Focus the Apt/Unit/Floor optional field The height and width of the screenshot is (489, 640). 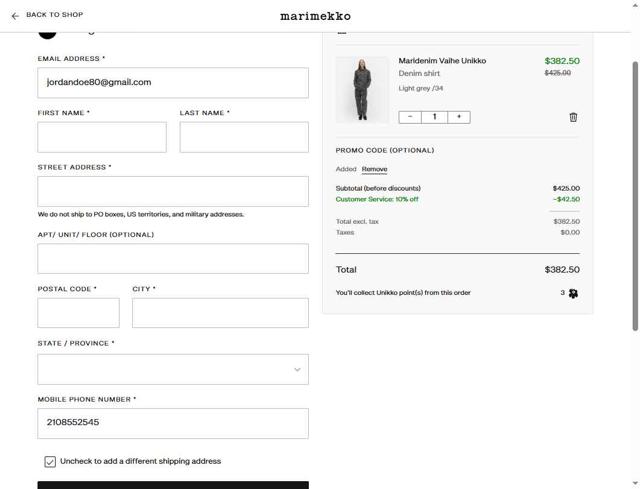pyautogui.click(x=173, y=259)
